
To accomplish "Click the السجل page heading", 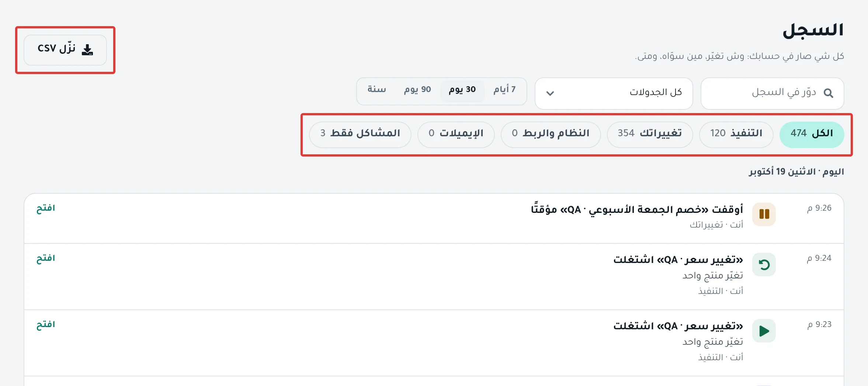I will (x=813, y=30).
